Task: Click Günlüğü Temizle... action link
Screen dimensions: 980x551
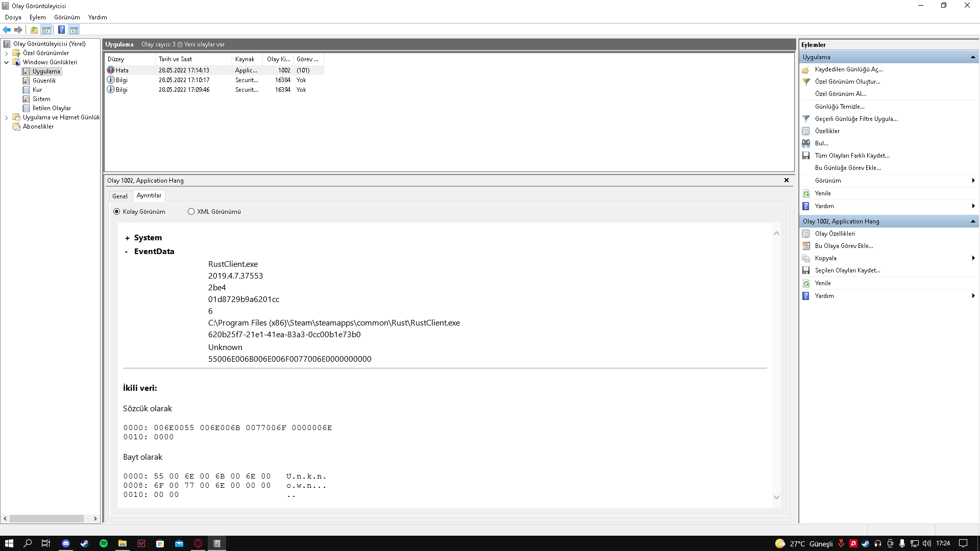Action: coord(840,107)
